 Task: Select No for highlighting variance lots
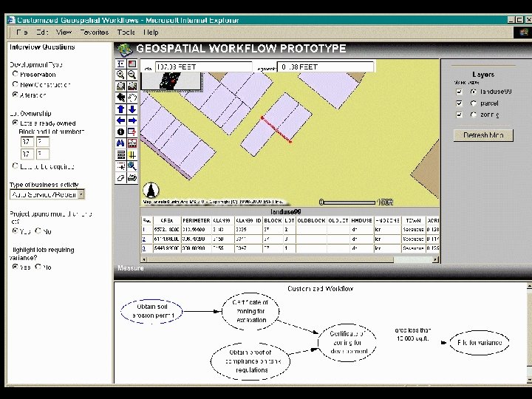[x=38, y=267]
